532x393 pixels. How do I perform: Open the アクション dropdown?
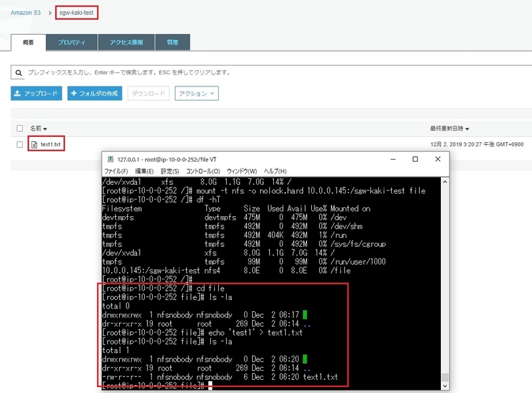196,93
